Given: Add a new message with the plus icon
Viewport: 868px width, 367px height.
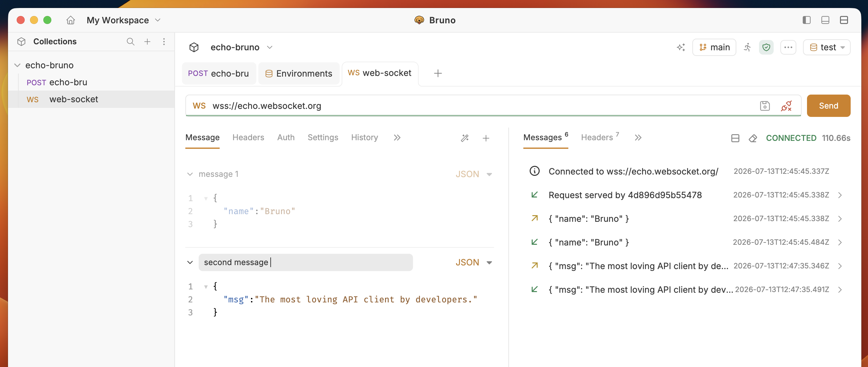Looking at the screenshot, I should tap(486, 138).
